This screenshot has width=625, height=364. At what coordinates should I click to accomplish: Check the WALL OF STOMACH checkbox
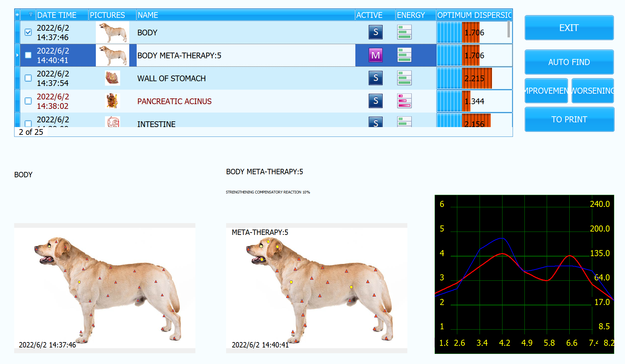[x=28, y=78]
